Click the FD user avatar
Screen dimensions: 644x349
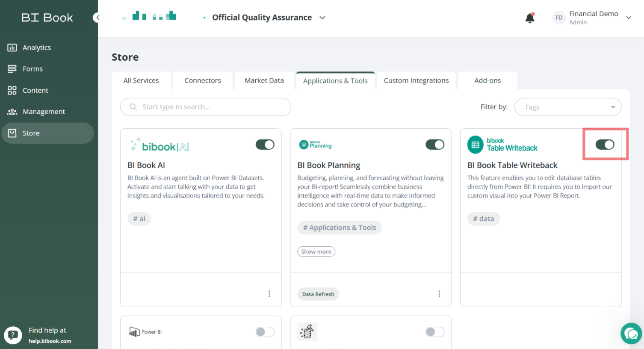click(559, 18)
